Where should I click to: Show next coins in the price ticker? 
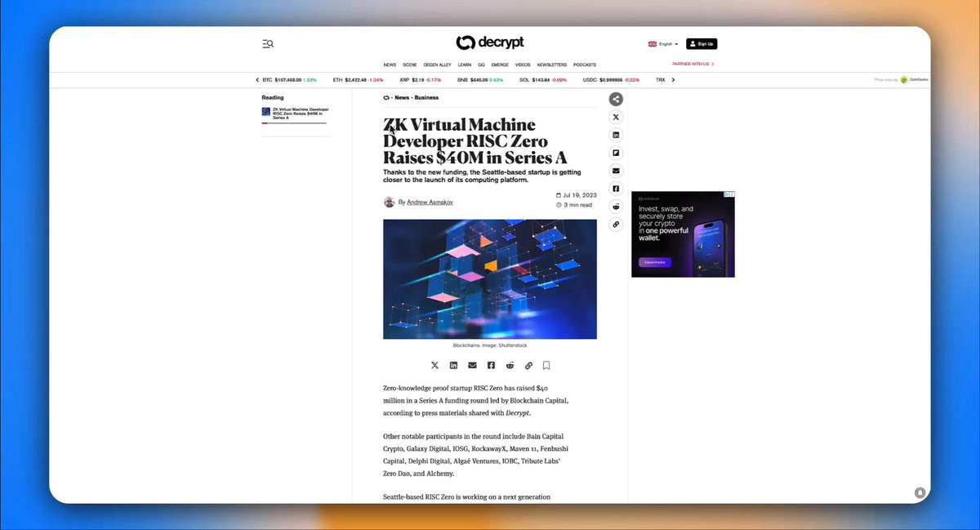[x=673, y=80]
